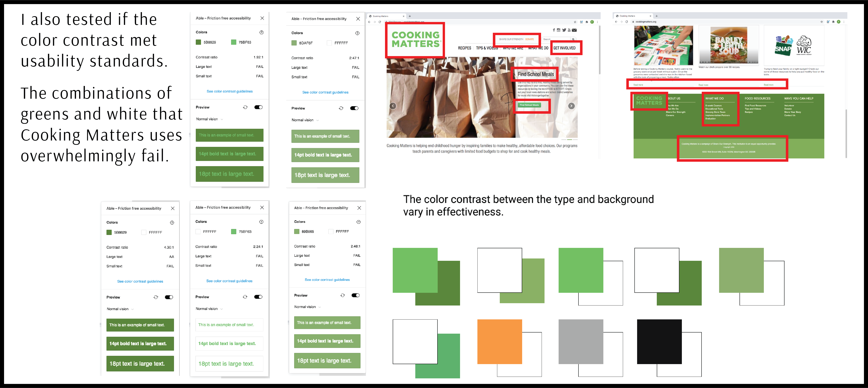The height and width of the screenshot is (388, 868).
Task: Open the Facebook icon on the Cooking Matters homepage
Action: click(x=554, y=30)
